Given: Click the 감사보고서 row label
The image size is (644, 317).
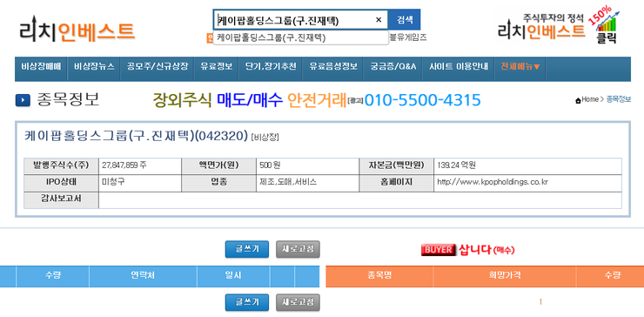Looking at the screenshot, I should pos(61,199).
